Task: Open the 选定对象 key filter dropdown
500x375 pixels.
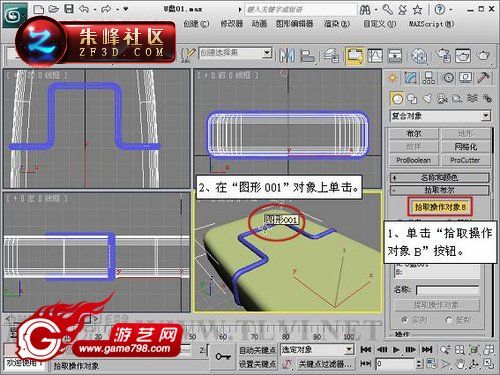Action: (x=317, y=350)
